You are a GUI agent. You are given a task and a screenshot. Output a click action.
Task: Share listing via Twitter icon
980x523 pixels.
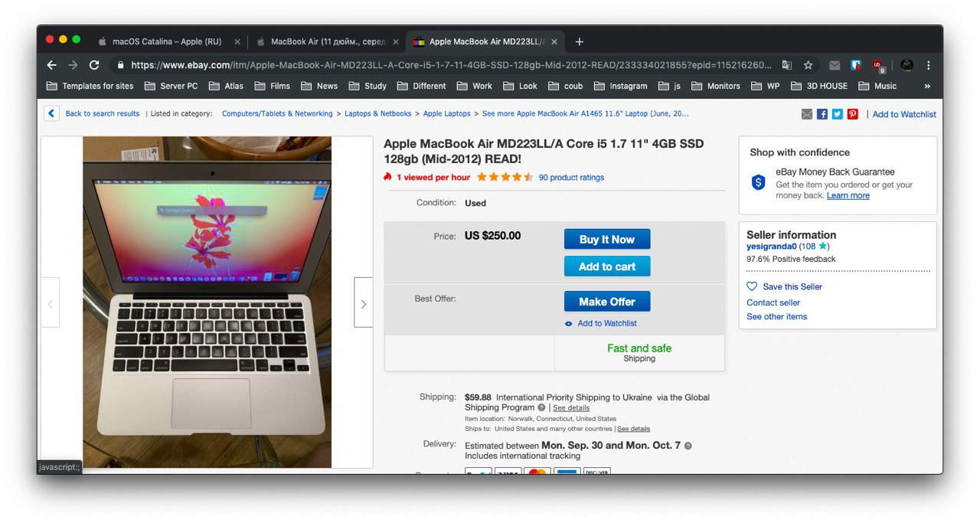coord(838,114)
